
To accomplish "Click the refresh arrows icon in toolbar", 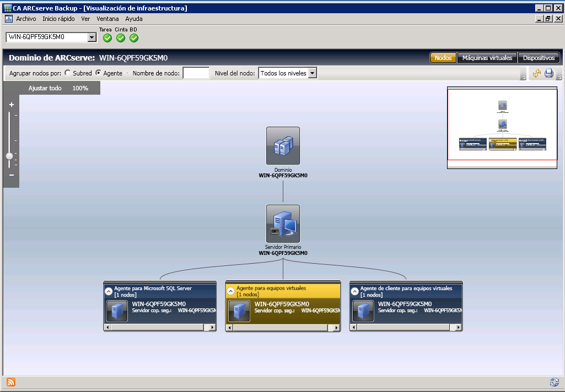I will pos(537,73).
